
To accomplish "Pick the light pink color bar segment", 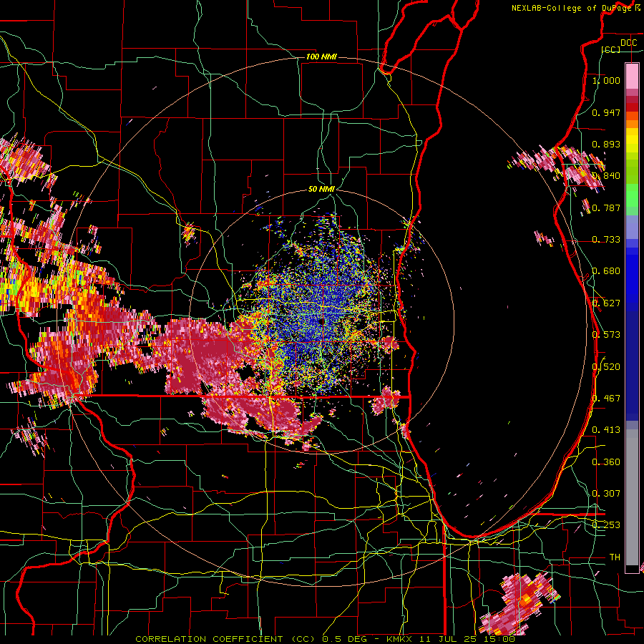I will click(x=632, y=76).
